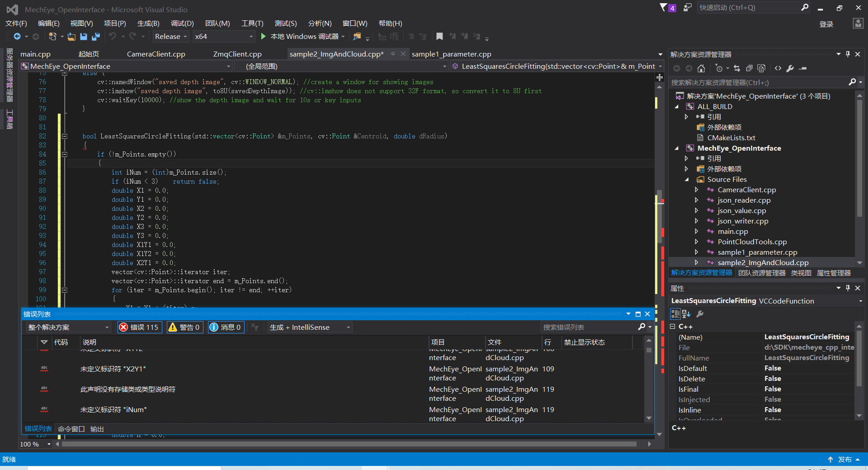The width and height of the screenshot is (868, 470).
Task: Click the navigate backward arrow in the toolbar
Action: [x=17, y=37]
